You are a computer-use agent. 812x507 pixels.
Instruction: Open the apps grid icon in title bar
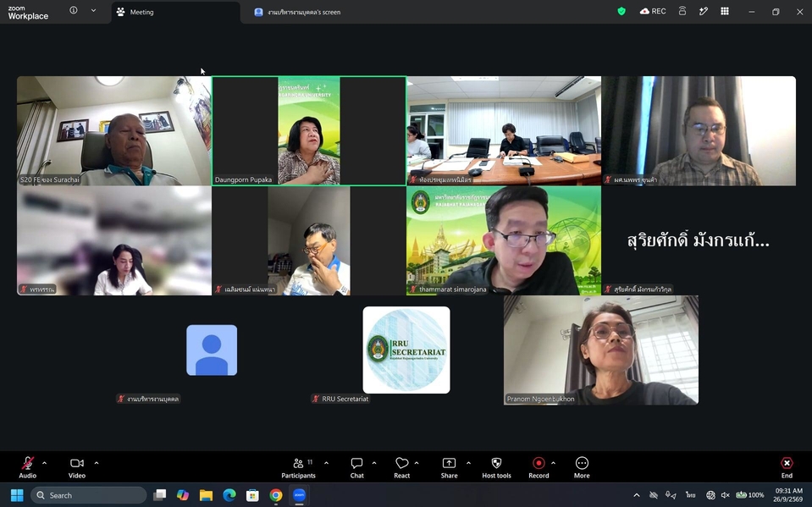tap(725, 11)
